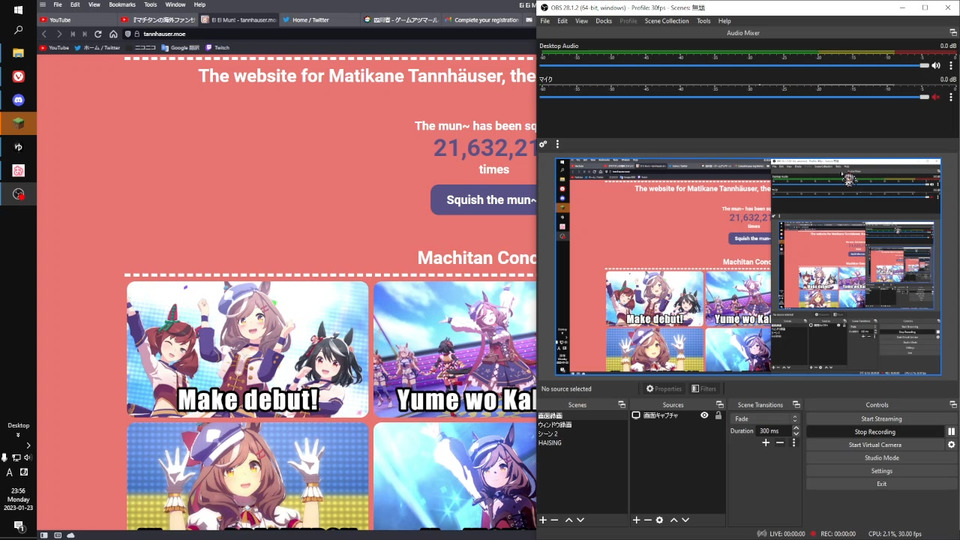The width and height of the screenshot is (960, 540).
Task: Increase the transition Duration value with up arrow
Action: (796, 429)
